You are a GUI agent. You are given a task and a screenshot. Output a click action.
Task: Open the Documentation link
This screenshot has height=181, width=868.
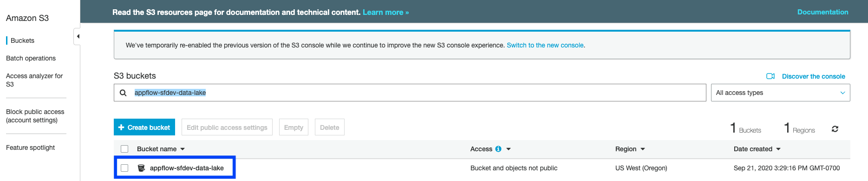click(822, 12)
